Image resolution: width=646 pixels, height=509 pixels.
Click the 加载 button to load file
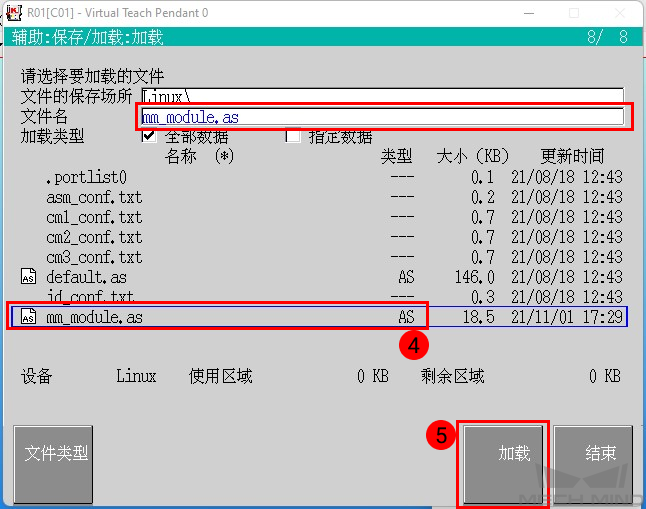click(x=503, y=464)
